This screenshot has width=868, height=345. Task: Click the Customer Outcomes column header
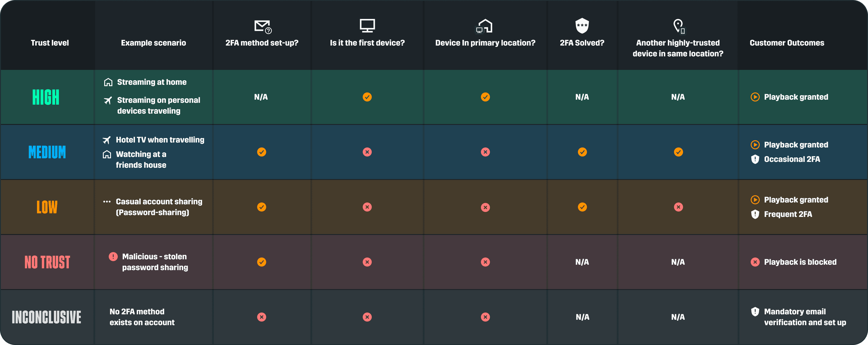pyautogui.click(x=787, y=43)
